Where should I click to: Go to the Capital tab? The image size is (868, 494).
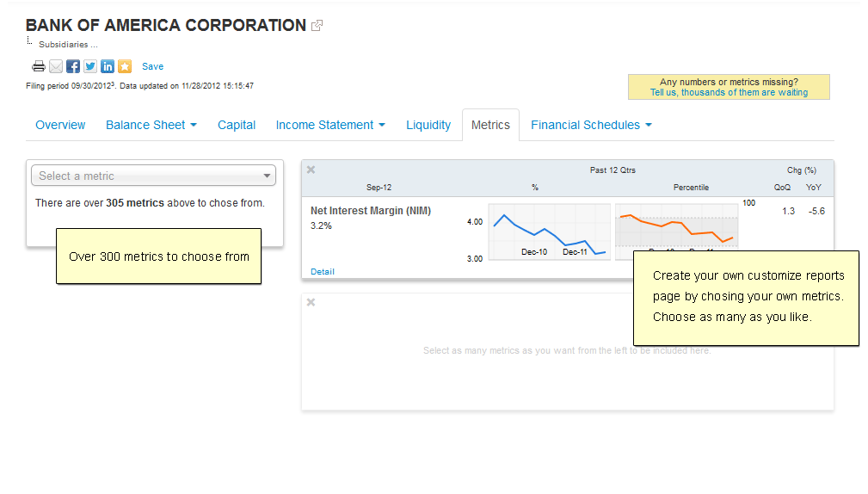237,125
